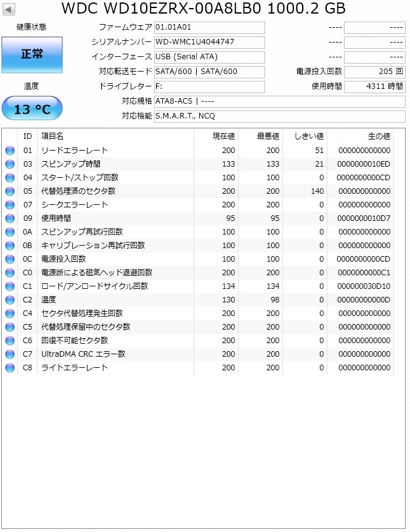The height and width of the screenshot is (532, 410).
Task: Click the firmware field showing 01.01A01
Action: 209,28
